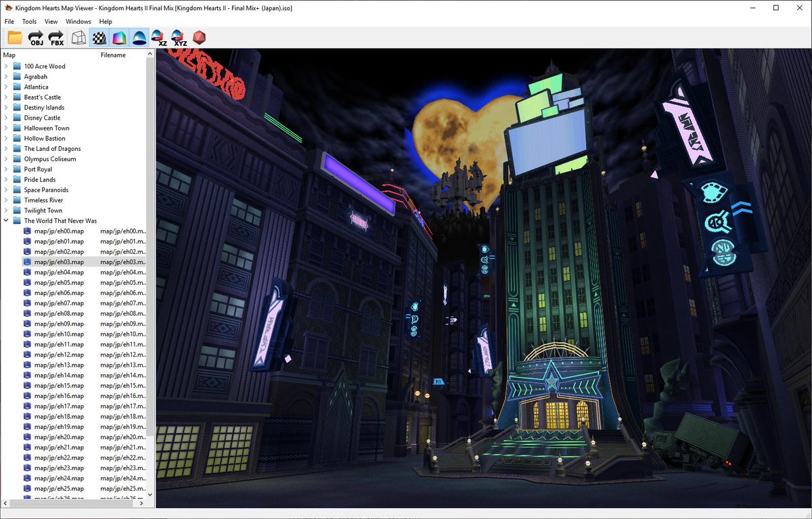The height and width of the screenshot is (519, 812).
Task: Select map/jp/eh14.map in the tree
Action: coord(59,375)
